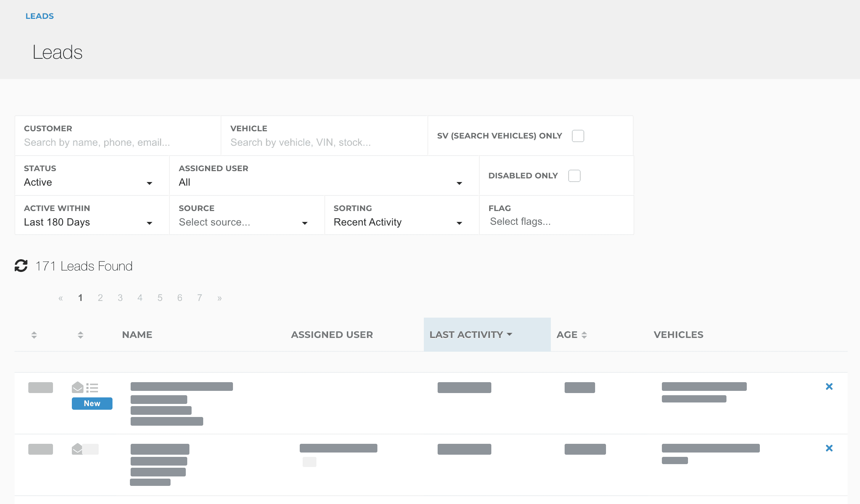
Task: Remove second lead with X icon
Action: point(829,448)
